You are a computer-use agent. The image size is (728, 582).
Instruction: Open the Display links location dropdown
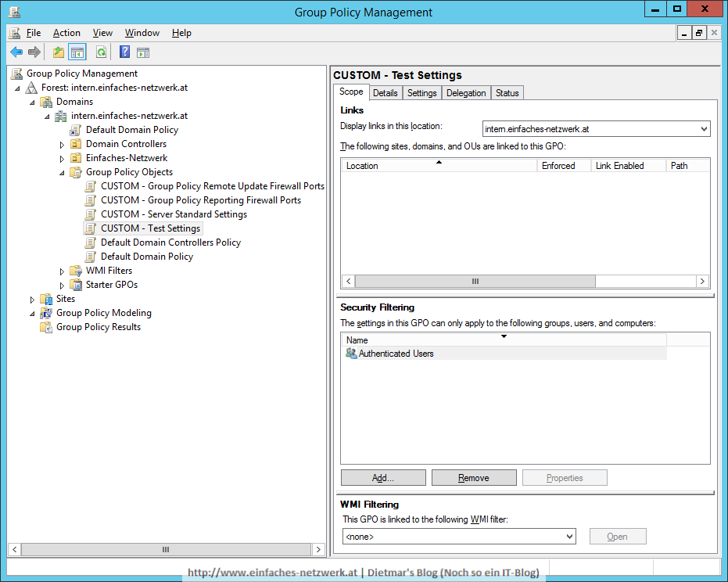coord(704,129)
